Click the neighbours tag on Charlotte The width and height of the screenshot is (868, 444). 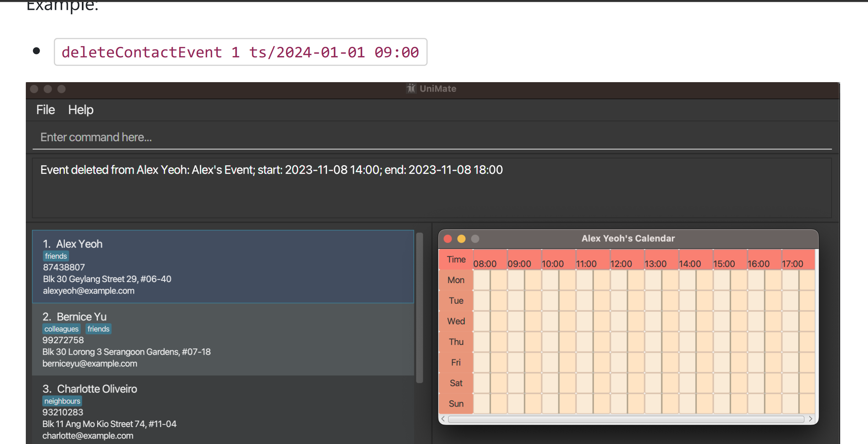point(62,401)
